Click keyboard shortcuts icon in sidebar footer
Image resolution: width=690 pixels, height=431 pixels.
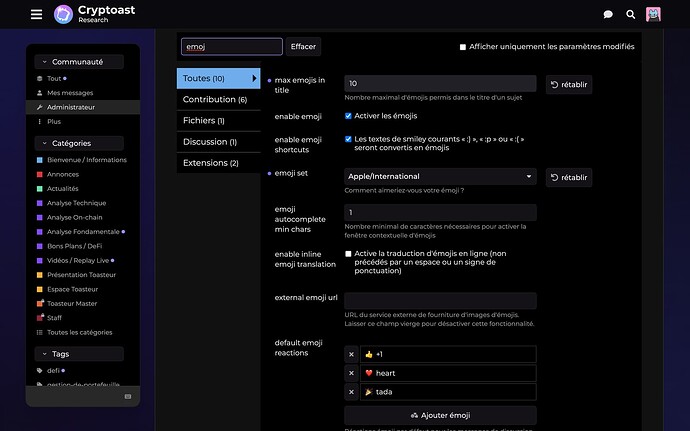click(x=128, y=397)
